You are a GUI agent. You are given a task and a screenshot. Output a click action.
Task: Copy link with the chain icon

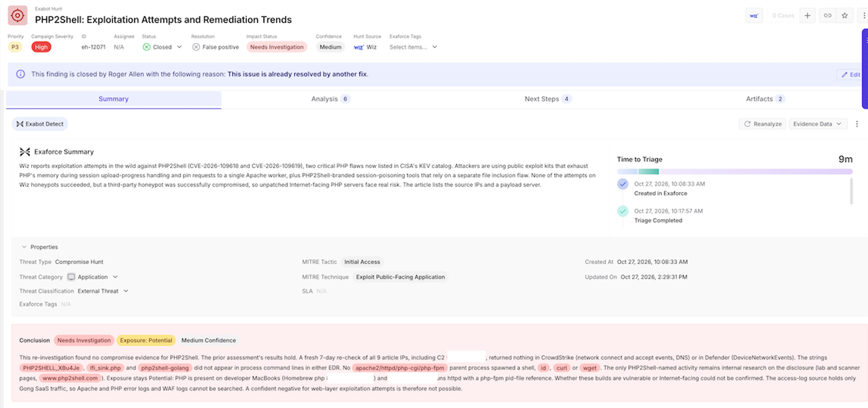coord(827,16)
